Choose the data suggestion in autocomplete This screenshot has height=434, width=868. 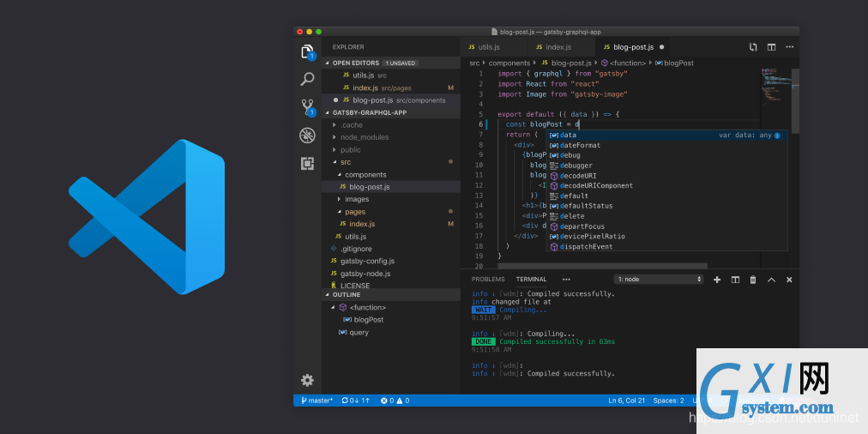pos(667,135)
